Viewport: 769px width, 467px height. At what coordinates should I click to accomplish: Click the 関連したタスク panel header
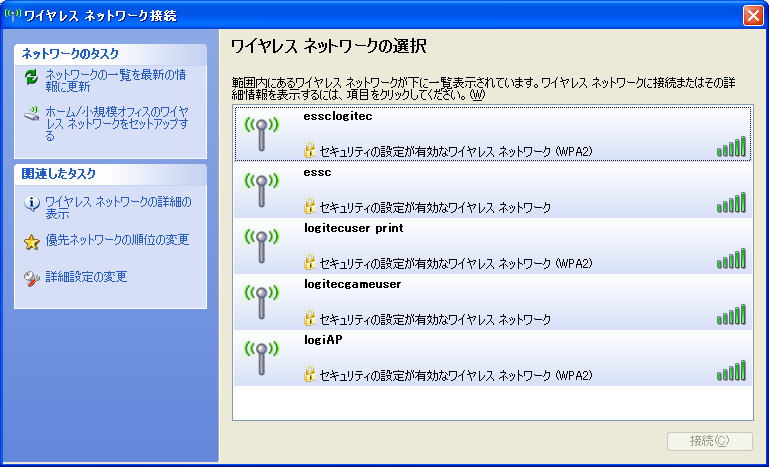click(110, 174)
